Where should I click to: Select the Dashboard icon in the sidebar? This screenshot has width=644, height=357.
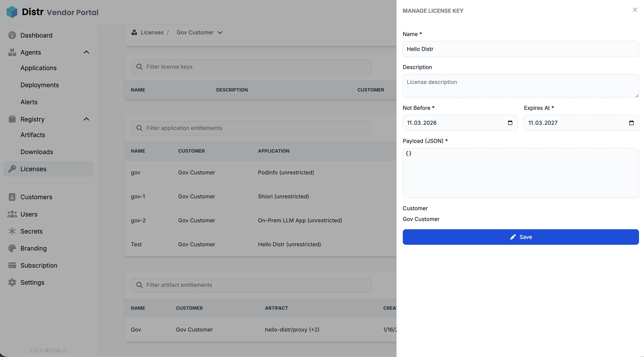click(x=12, y=35)
